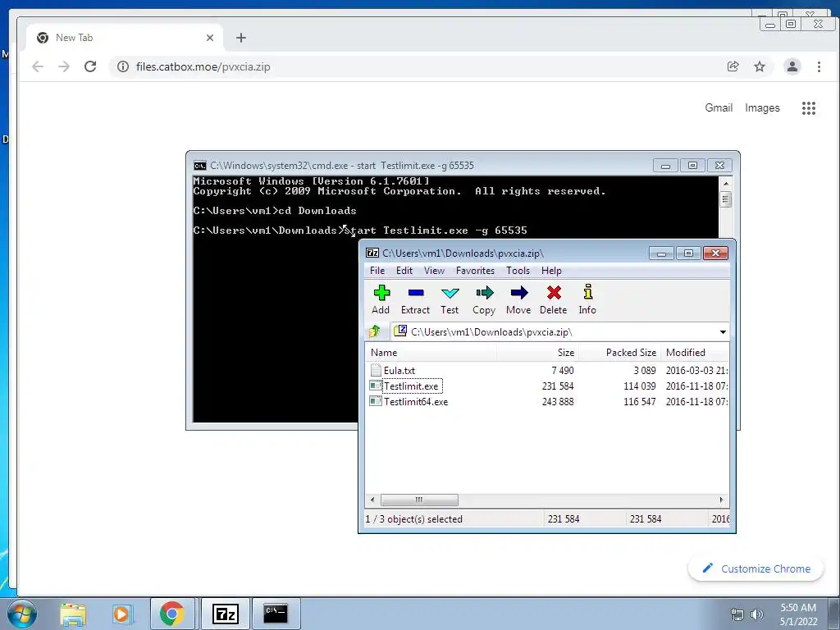This screenshot has width=840, height=630.
Task: Select Testlimit.exe in the archive list
Action: [411, 386]
